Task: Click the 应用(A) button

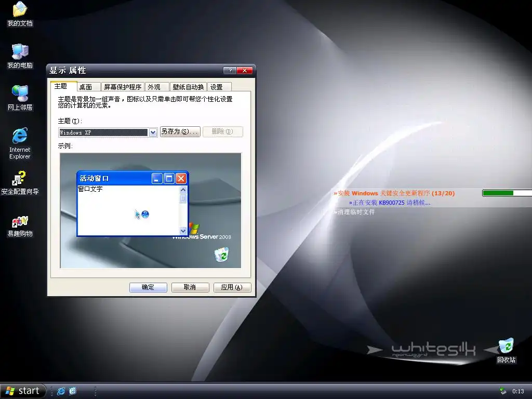Action: [x=232, y=287]
